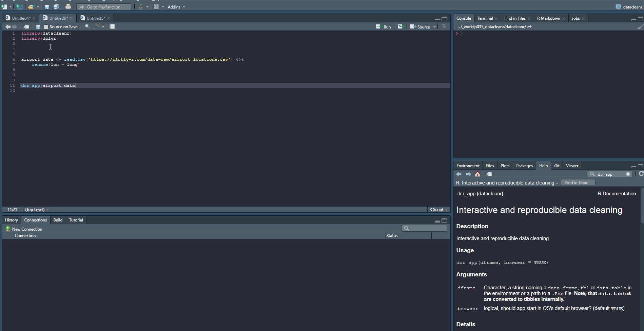The image size is (644, 331).
Task: Close the Untitled6* editor tab
Action: click(x=71, y=18)
